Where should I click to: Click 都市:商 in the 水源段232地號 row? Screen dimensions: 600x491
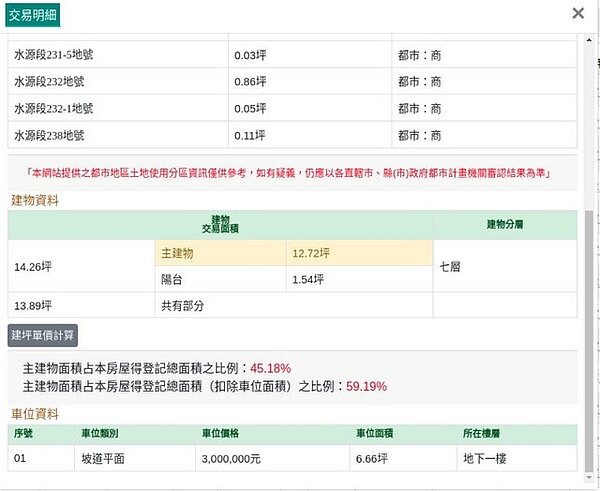pos(419,82)
